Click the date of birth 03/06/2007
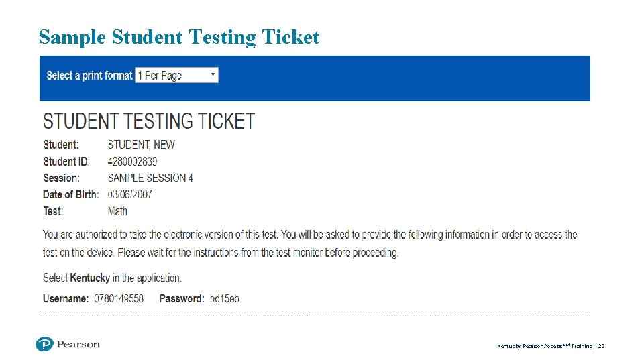 130,194
